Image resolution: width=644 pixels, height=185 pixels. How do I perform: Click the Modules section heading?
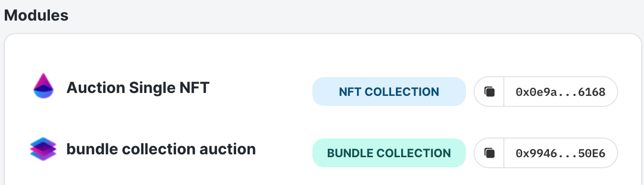pyautogui.click(x=36, y=15)
